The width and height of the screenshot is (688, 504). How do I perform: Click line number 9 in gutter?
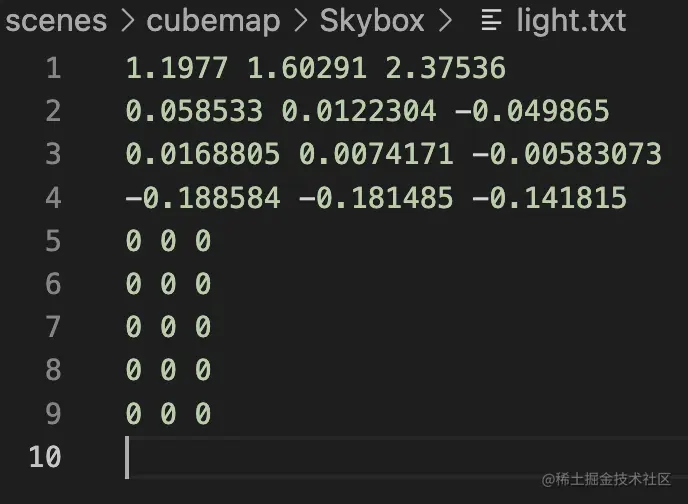tap(54, 413)
